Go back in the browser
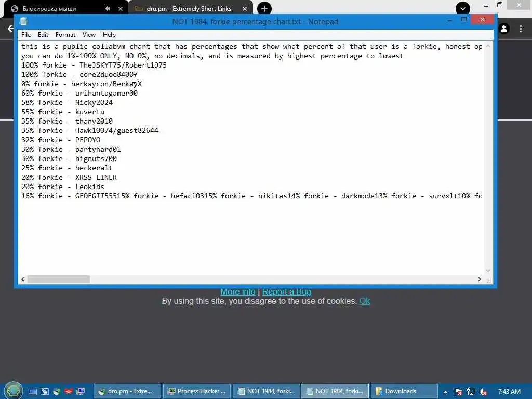The height and width of the screenshot is (399, 532). 11,29
